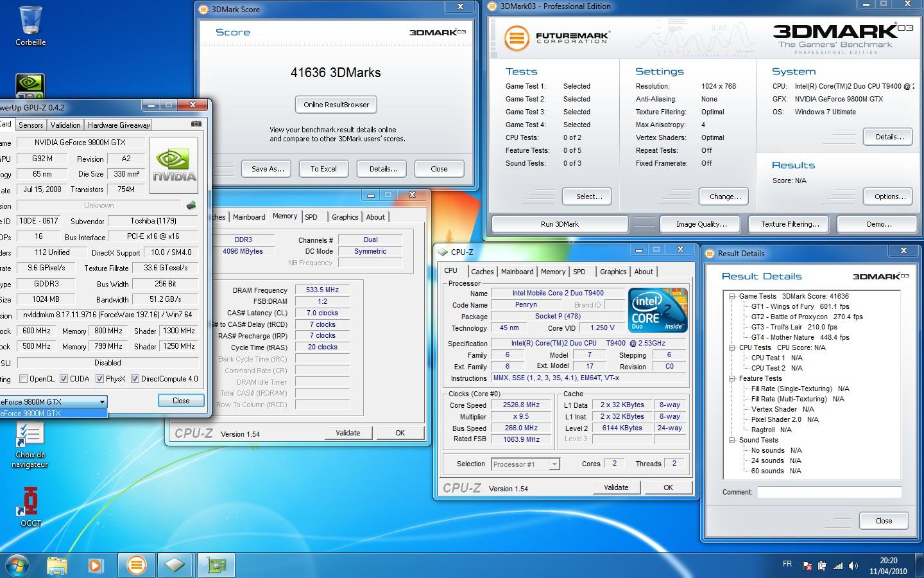This screenshot has height=578, width=924.
Task: Open the Windows Start menu orb
Action: [17, 565]
